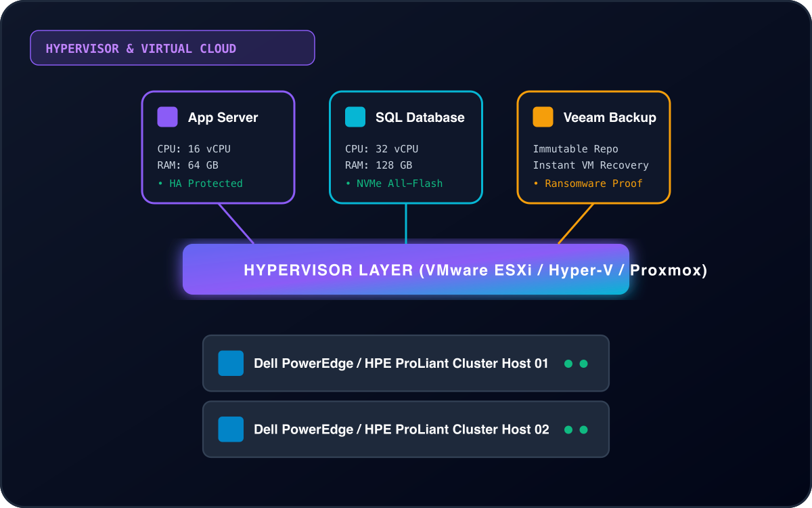The height and width of the screenshot is (508, 812).
Task: Click the blue Cluster Host 02 icon
Action: point(231,429)
